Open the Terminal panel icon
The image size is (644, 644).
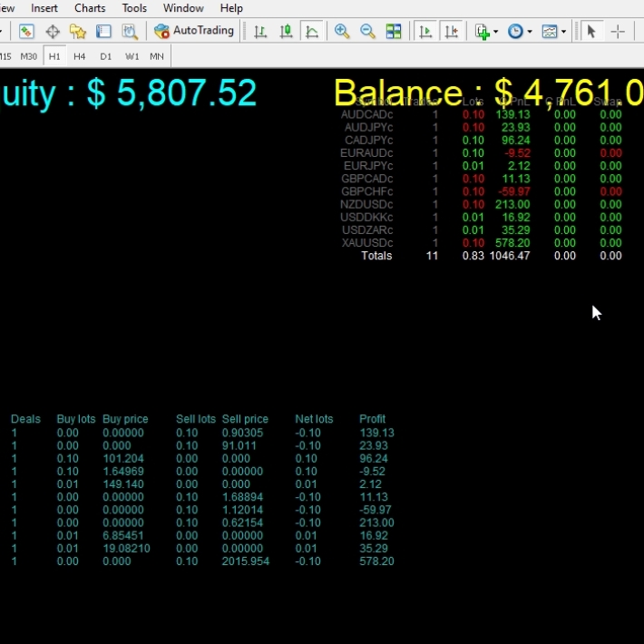[103, 31]
